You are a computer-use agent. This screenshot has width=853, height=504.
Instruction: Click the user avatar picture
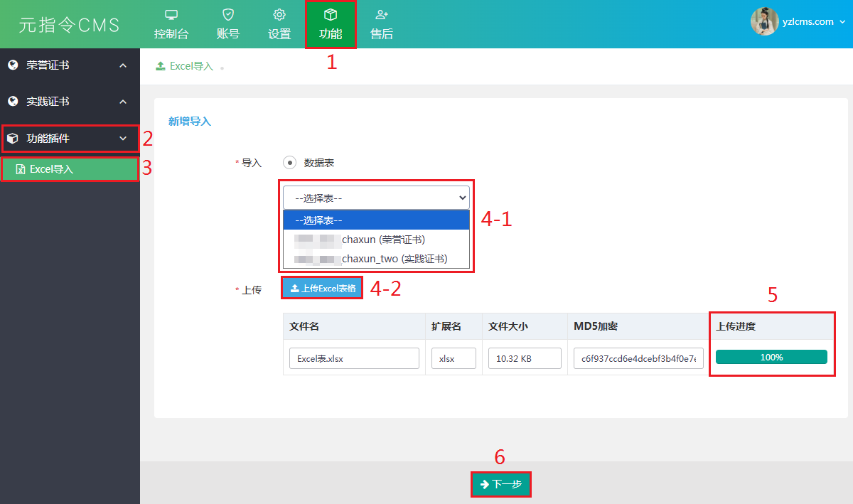pyautogui.click(x=764, y=21)
